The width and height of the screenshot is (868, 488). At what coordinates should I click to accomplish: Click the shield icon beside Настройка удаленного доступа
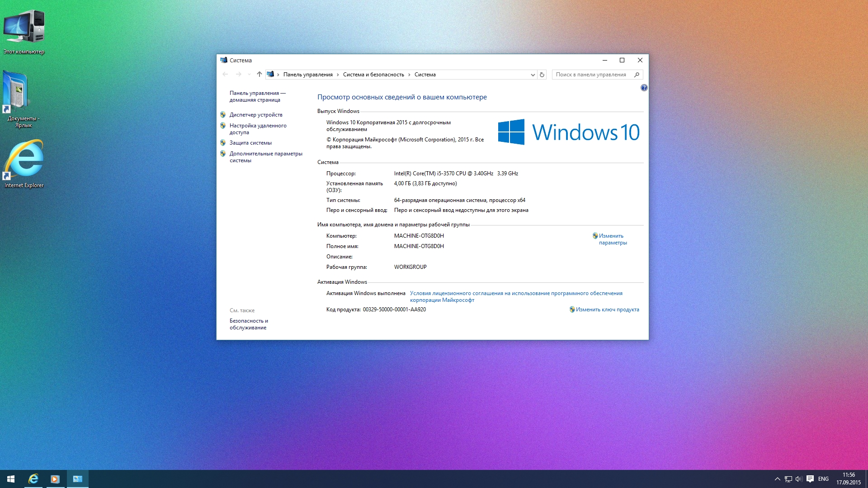click(223, 126)
